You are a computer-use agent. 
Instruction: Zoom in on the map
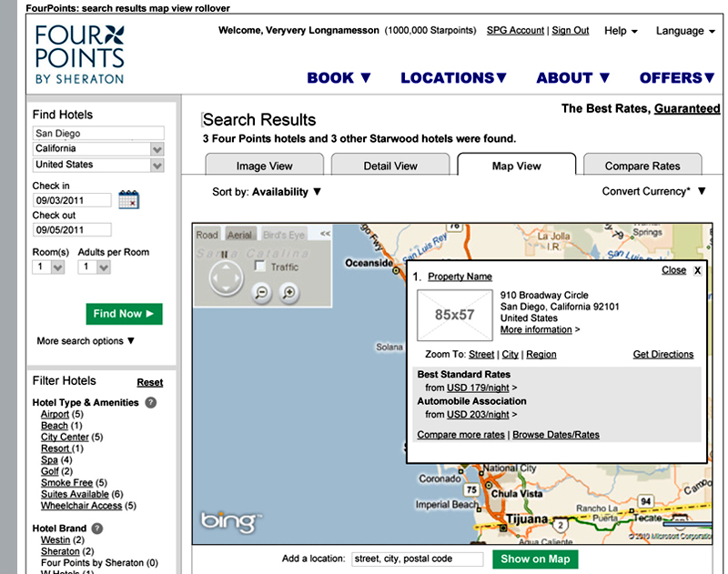[289, 293]
